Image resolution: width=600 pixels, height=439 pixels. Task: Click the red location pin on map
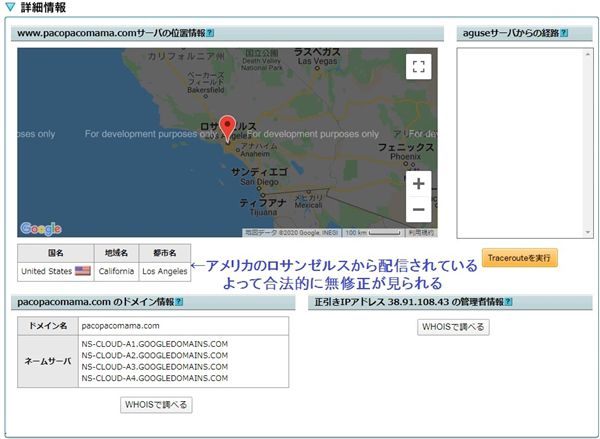pos(228,129)
